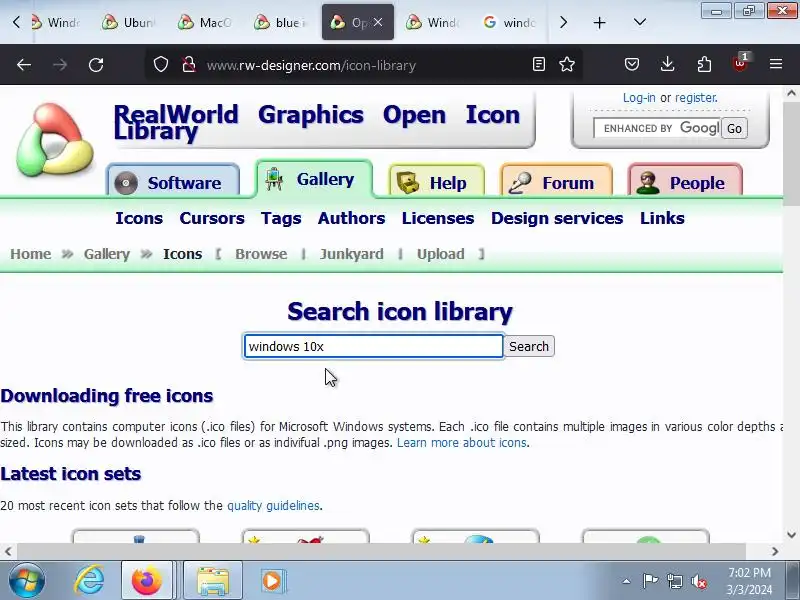Open the Pocket save icon

(x=632, y=64)
